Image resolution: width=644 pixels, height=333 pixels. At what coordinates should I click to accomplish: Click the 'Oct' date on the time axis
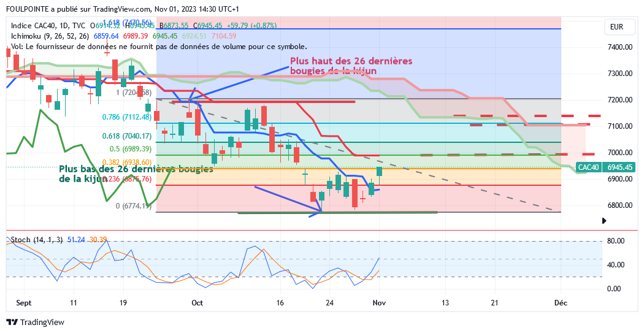pyautogui.click(x=197, y=303)
